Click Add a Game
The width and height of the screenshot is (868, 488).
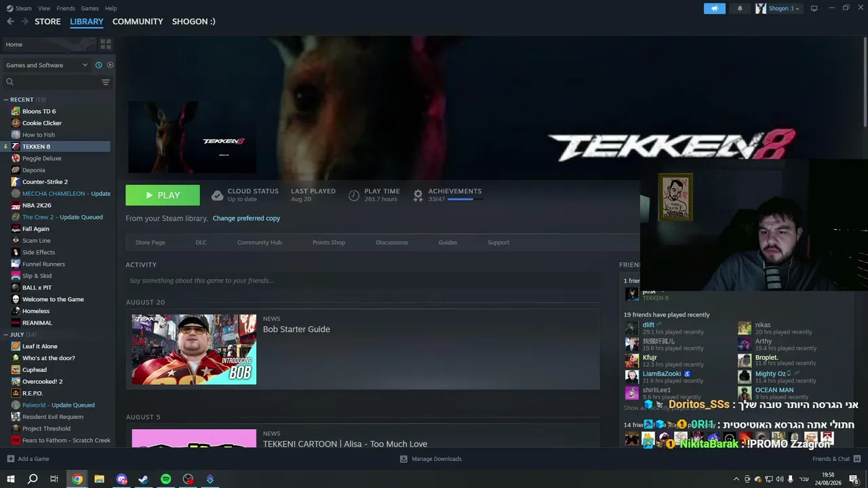[28, 459]
